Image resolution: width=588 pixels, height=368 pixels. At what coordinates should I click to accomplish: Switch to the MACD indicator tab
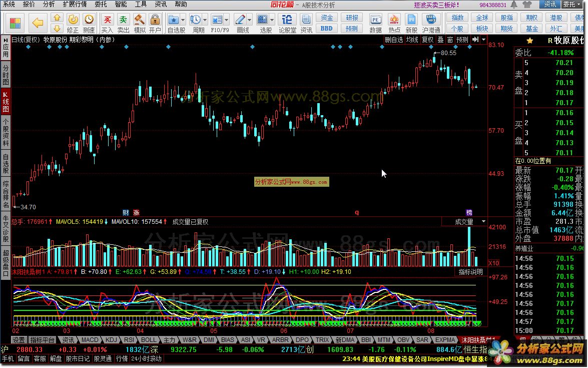(x=90, y=340)
